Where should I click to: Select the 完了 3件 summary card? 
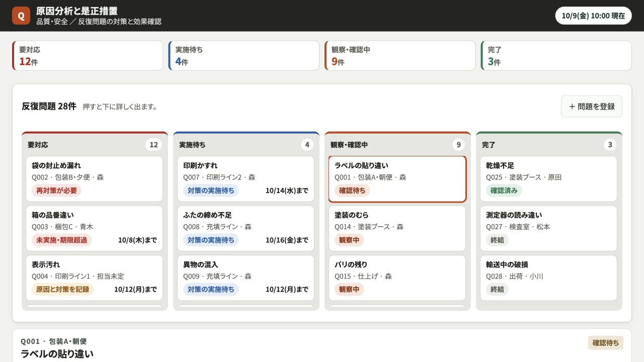pos(556,56)
